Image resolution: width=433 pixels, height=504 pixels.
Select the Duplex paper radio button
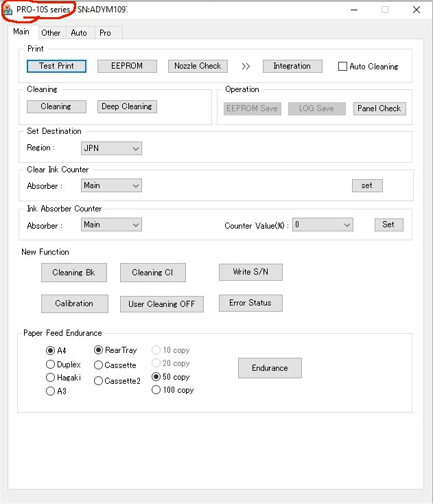(50, 365)
